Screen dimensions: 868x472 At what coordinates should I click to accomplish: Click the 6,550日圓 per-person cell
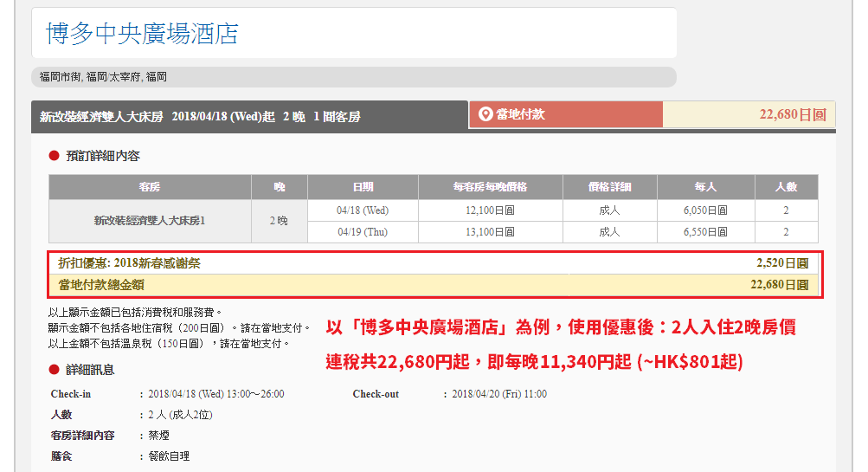click(706, 232)
